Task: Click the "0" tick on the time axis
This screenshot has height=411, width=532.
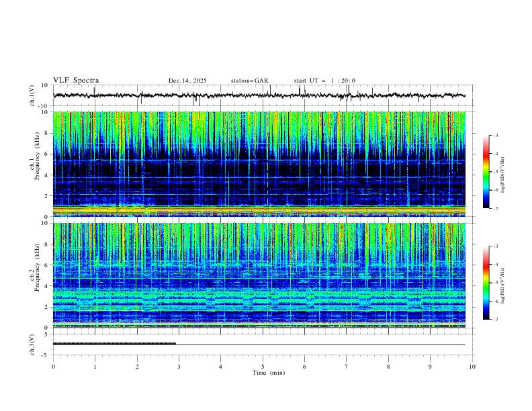Action: 53,367
